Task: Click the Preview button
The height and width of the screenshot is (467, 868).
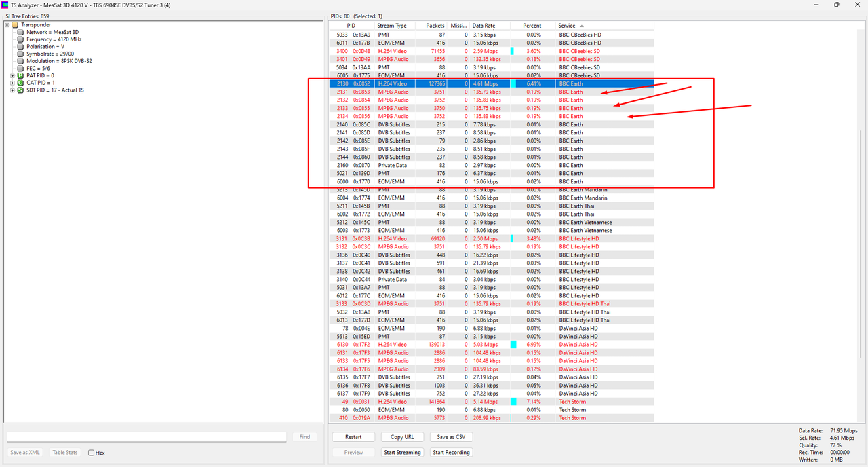Action: coord(353,452)
